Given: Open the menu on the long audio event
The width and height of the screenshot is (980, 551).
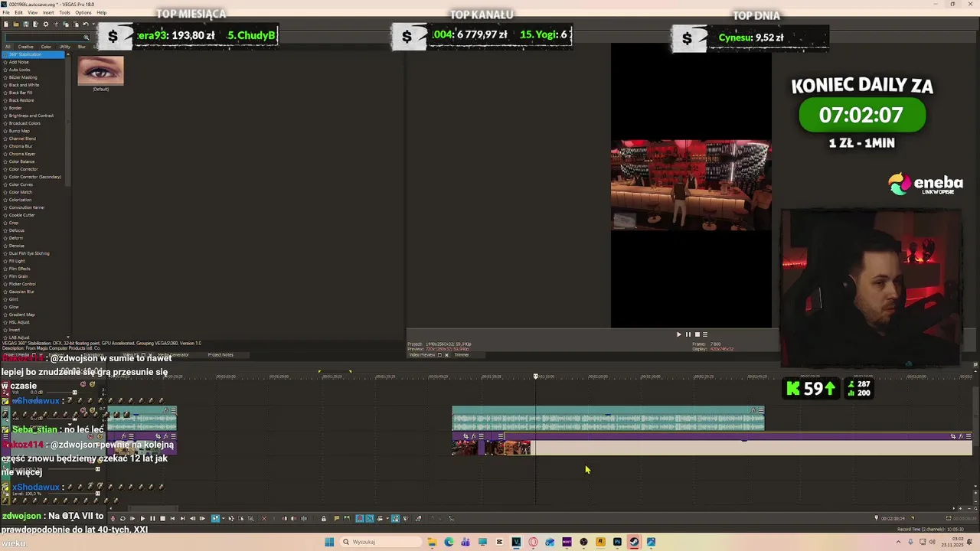Looking at the screenshot, I should 761,410.
